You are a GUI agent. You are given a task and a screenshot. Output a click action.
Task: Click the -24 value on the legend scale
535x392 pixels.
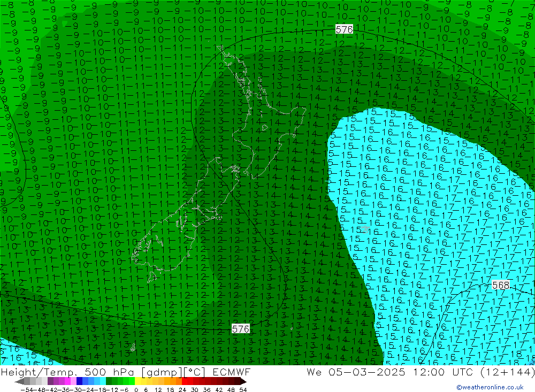coord(88,390)
